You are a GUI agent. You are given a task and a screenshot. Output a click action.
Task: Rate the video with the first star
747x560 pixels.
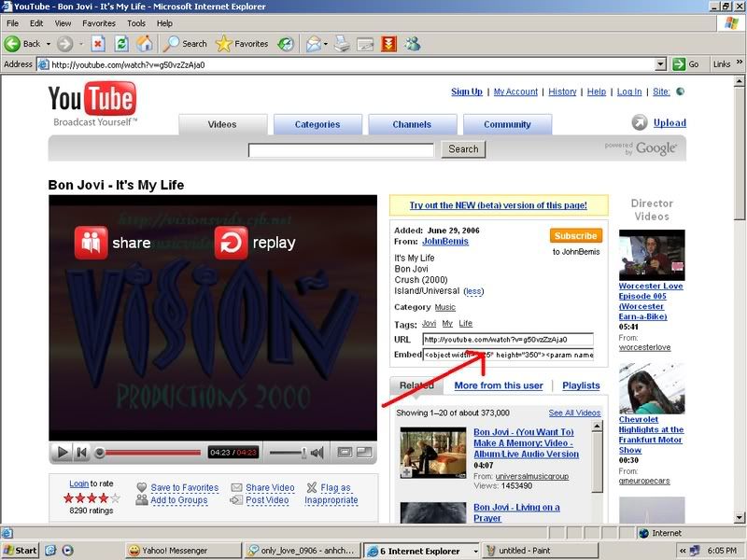pyautogui.click(x=68, y=498)
